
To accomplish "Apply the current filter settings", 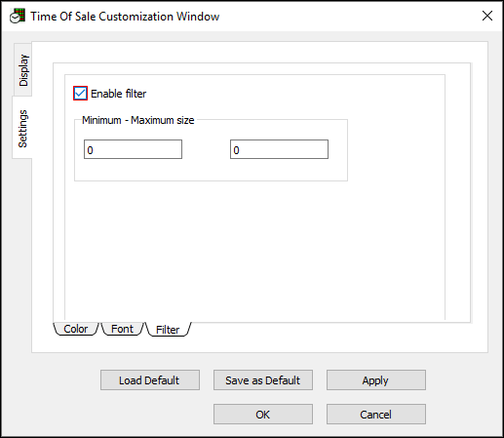I will (376, 379).
